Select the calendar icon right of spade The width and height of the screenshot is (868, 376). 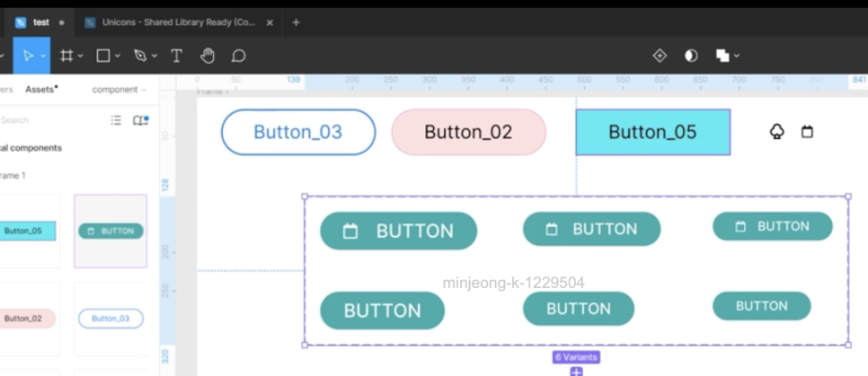(x=807, y=132)
